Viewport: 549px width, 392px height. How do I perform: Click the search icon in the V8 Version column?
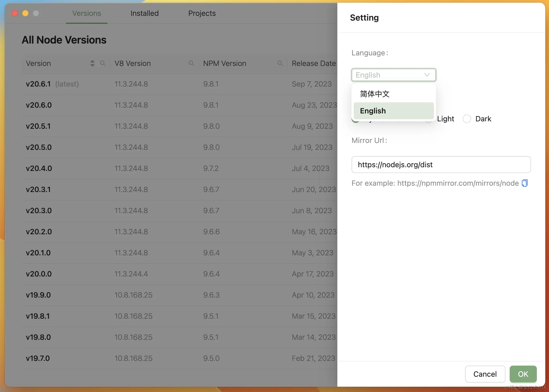point(191,63)
